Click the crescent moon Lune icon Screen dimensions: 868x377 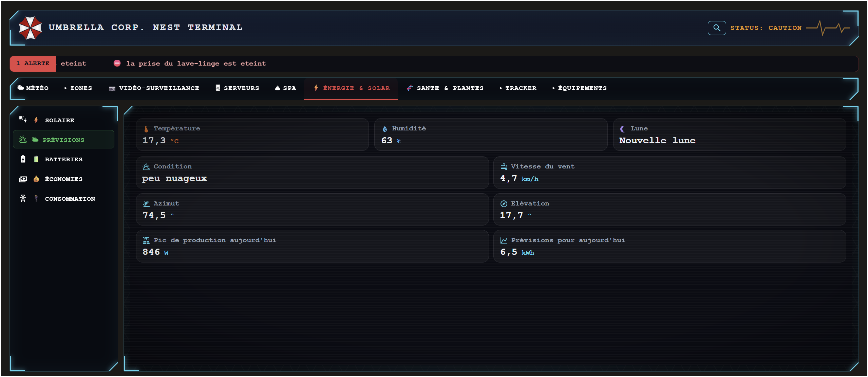tap(623, 129)
